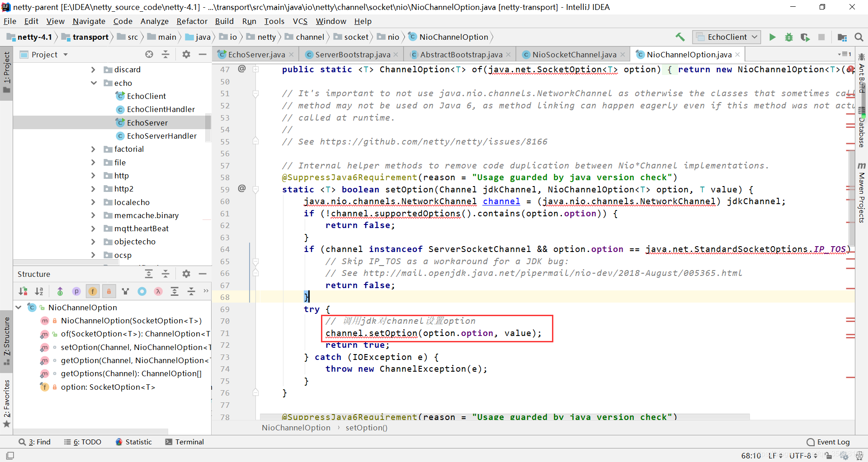This screenshot has height=462, width=868.
Task: Click the error indicator at top of editor stripe
Action: [x=850, y=69]
